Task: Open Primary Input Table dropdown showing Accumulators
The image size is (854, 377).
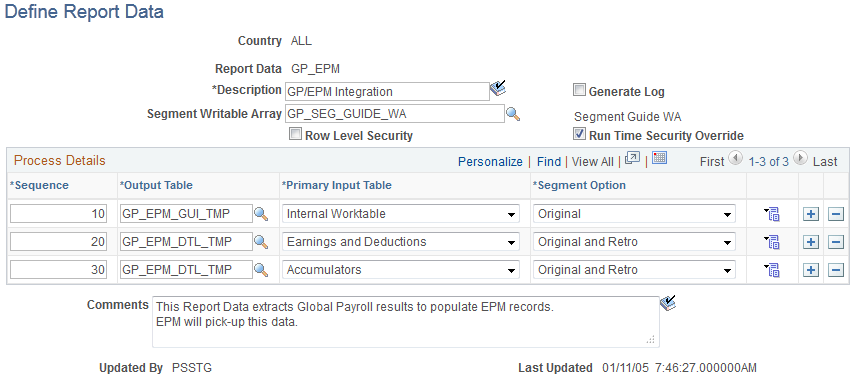Action: coord(401,269)
